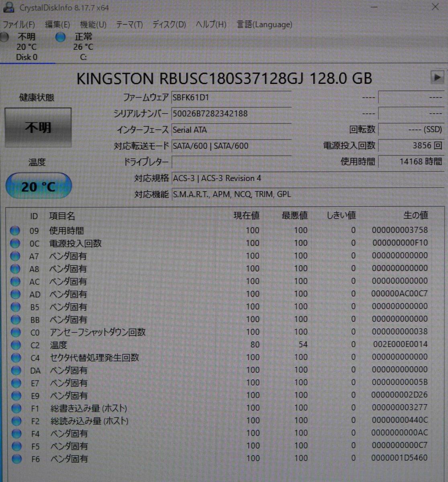Click status dot for ID E9 row

tap(16, 396)
